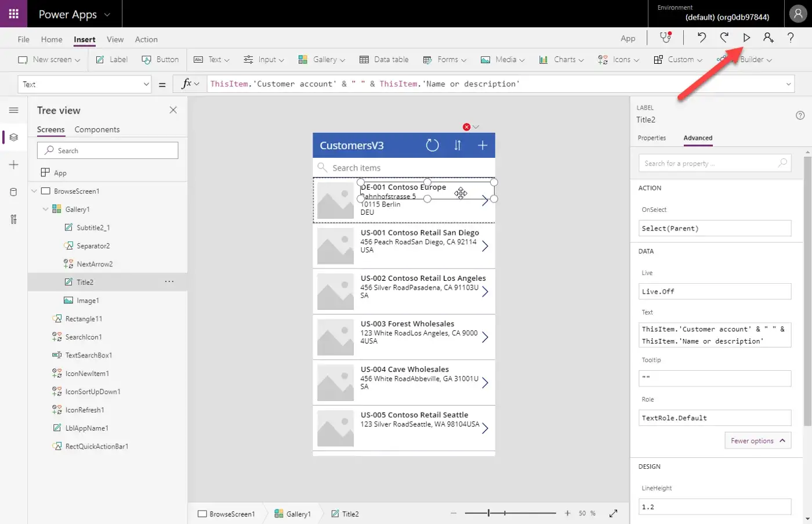Open the app launcher waffle icon
The height and width of the screenshot is (524, 812).
[x=13, y=13]
